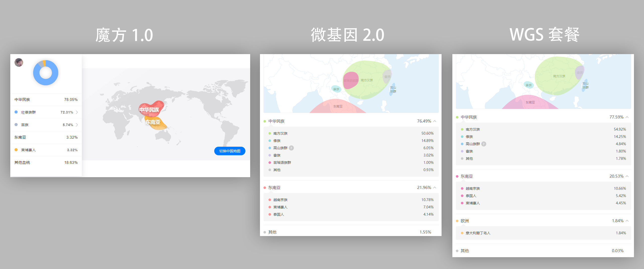
Task: Click the red 中华民族 map region
Action: [151, 109]
